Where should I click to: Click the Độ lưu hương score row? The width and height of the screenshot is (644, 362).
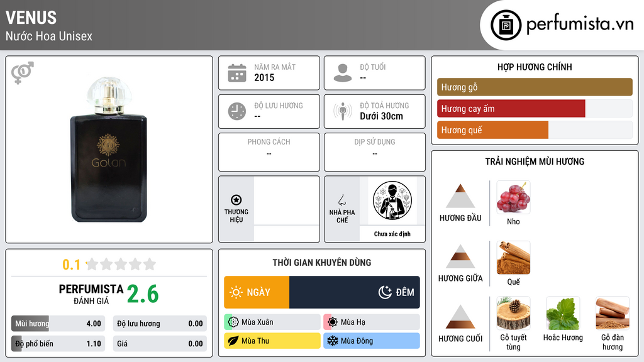click(x=160, y=324)
